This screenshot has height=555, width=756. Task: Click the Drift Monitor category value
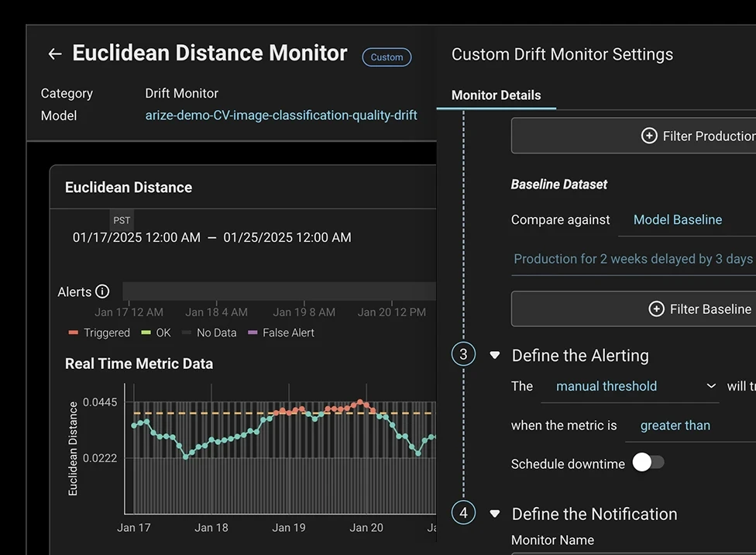[182, 93]
